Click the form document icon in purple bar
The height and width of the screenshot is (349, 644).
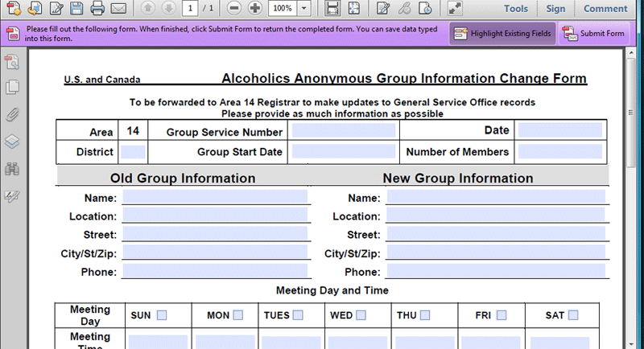(x=13, y=34)
